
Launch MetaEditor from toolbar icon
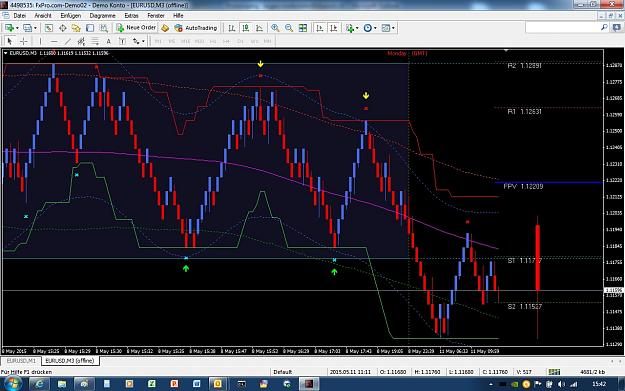click(x=165, y=28)
